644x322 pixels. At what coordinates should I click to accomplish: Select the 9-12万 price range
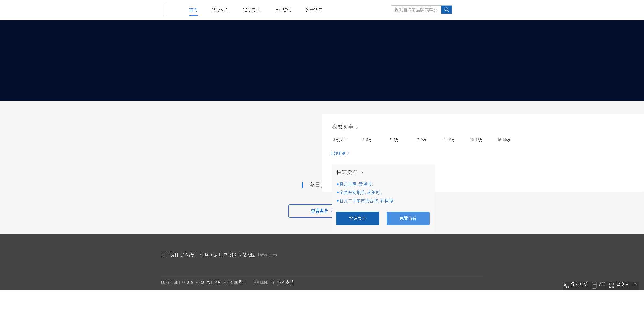[x=449, y=140]
